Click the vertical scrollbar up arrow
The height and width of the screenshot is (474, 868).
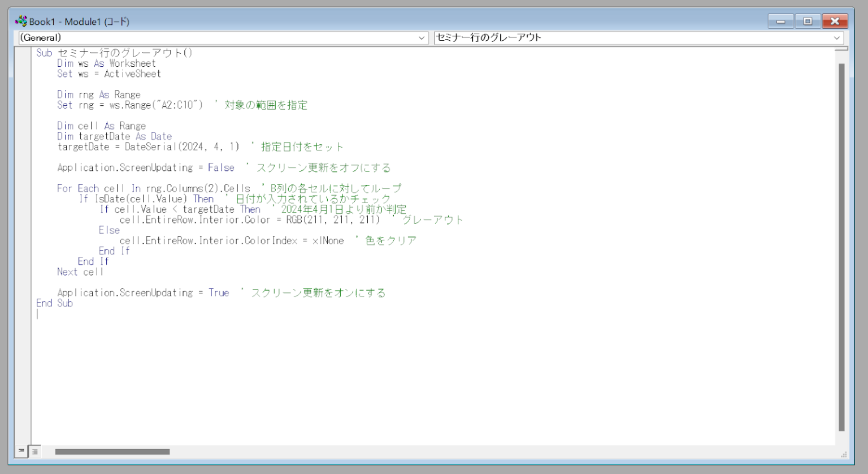(x=840, y=53)
